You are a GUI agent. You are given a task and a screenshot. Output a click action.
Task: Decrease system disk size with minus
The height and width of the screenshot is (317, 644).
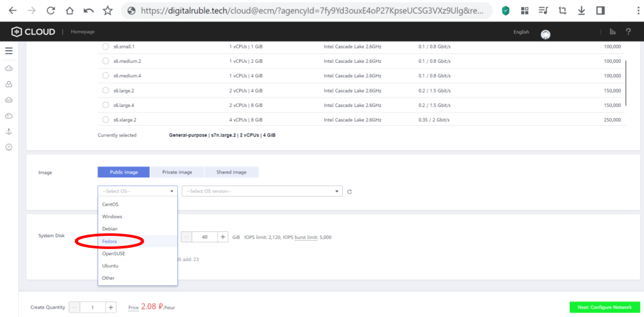click(186, 237)
